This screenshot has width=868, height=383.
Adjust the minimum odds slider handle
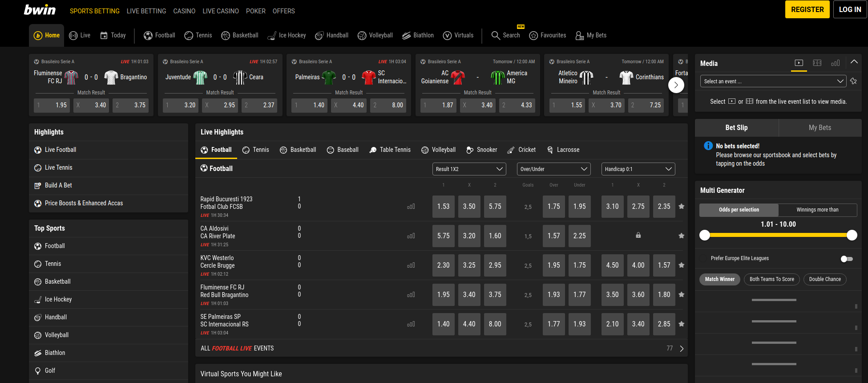[x=705, y=235]
